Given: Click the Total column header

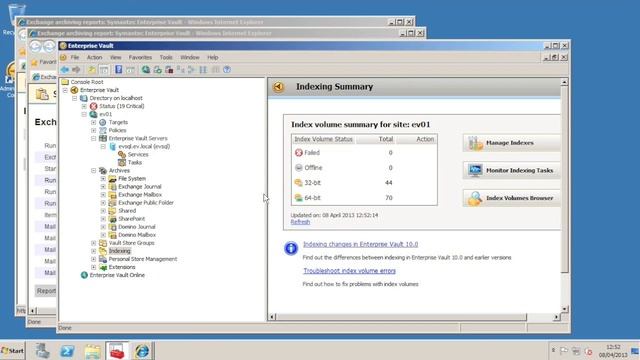Looking at the screenshot, I should [x=376, y=139].
